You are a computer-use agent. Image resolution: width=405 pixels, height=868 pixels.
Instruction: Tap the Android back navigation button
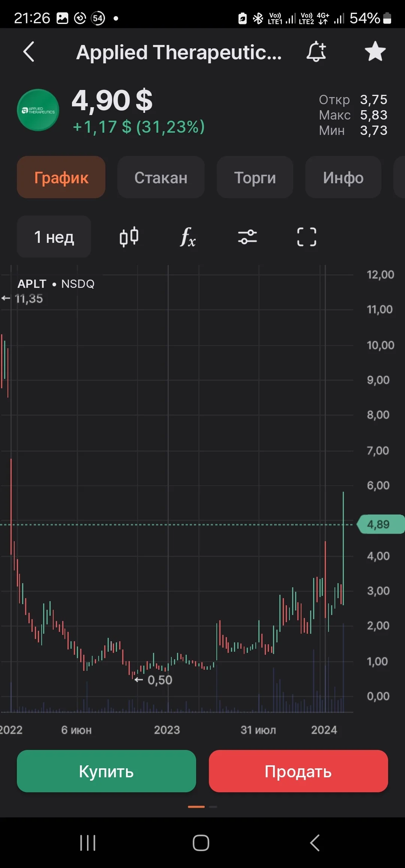(x=315, y=843)
